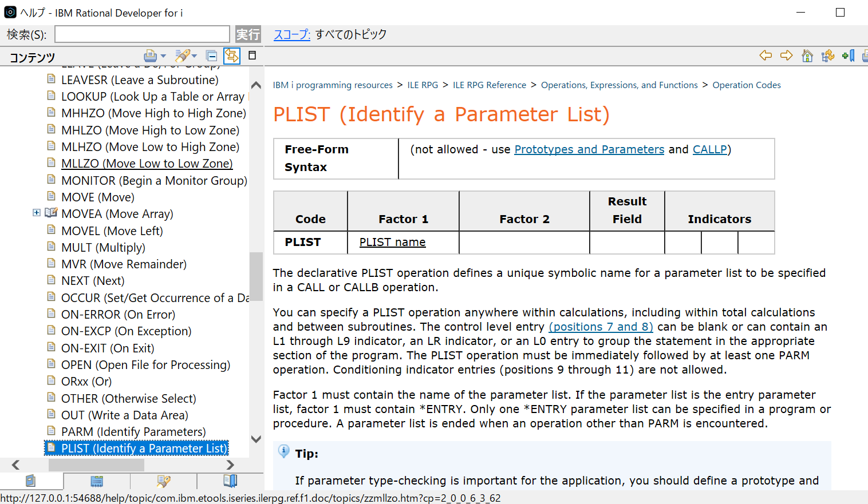Image resolution: width=868 pixels, height=504 pixels.
Task: Click the horizontal scroll-right arrow in Contents
Action: [x=230, y=465]
